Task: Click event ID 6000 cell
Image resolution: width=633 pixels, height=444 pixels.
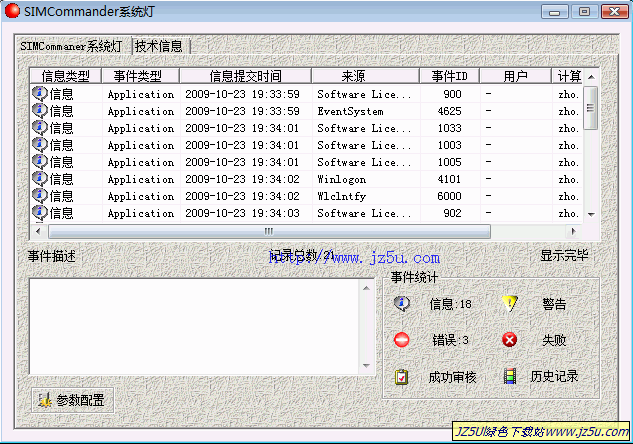Action: tap(449, 196)
